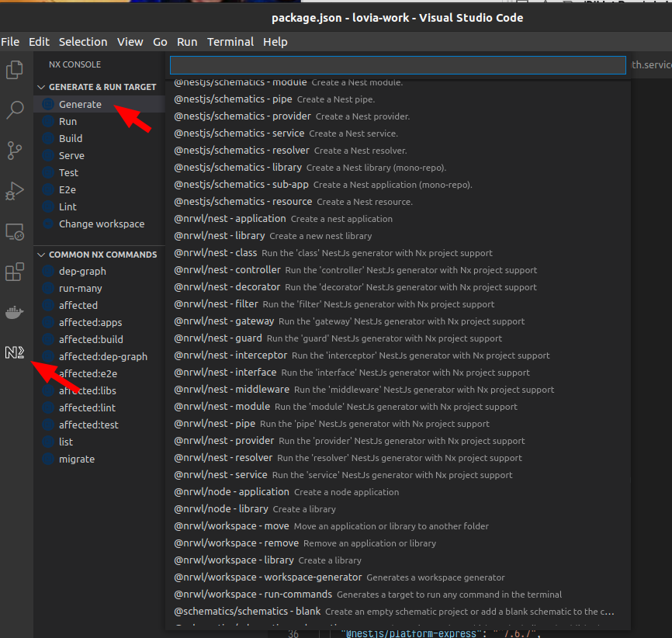Open the Extensions view

[x=15, y=272]
